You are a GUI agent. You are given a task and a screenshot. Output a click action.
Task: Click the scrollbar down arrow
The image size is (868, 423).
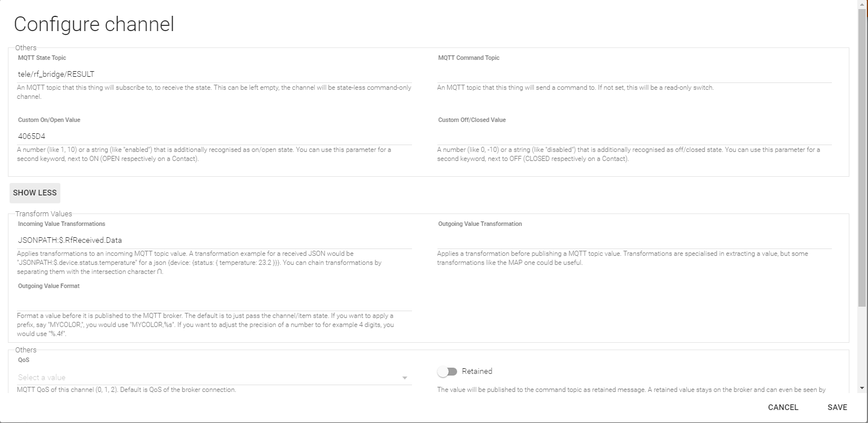(861, 388)
